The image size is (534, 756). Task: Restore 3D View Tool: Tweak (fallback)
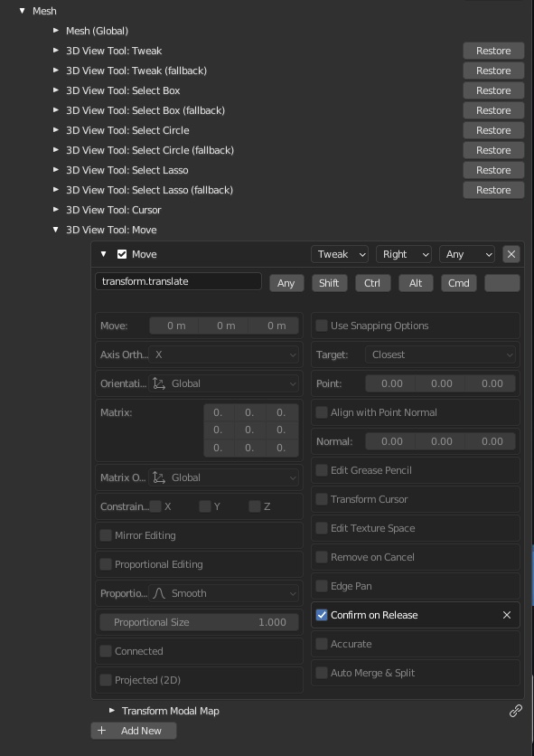(x=493, y=71)
